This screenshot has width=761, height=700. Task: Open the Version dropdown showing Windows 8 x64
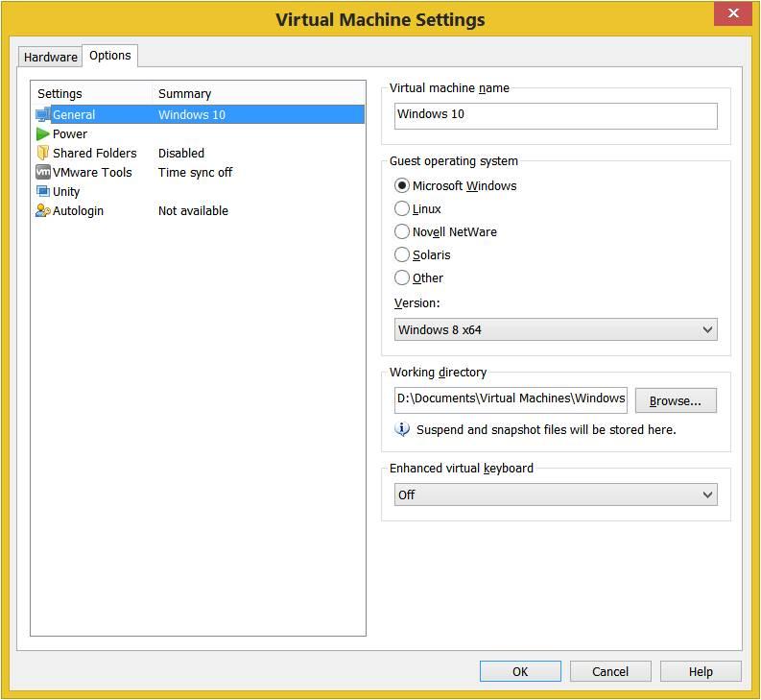pyautogui.click(x=556, y=329)
